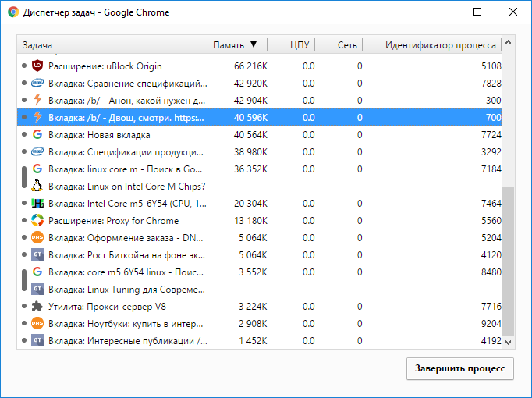532x398 pixels.
Task: Select Вкладка: Linux on Intel Core M Chips?
Action: (259, 187)
